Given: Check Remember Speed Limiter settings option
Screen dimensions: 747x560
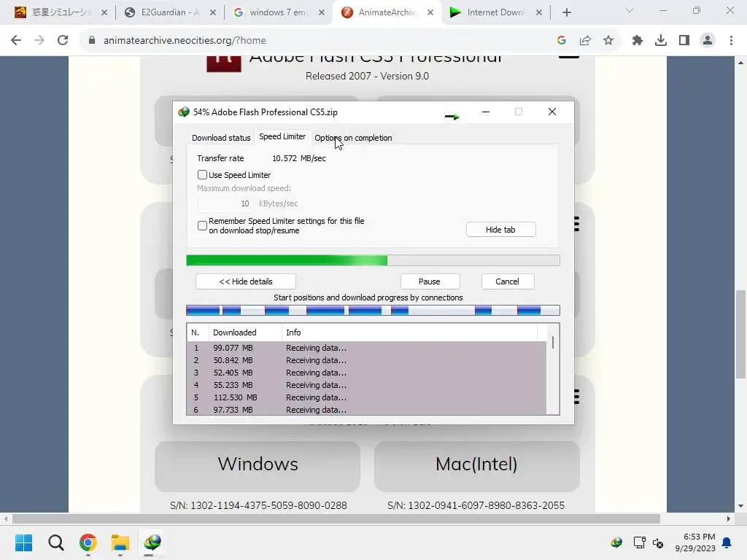Looking at the screenshot, I should coord(203,225).
